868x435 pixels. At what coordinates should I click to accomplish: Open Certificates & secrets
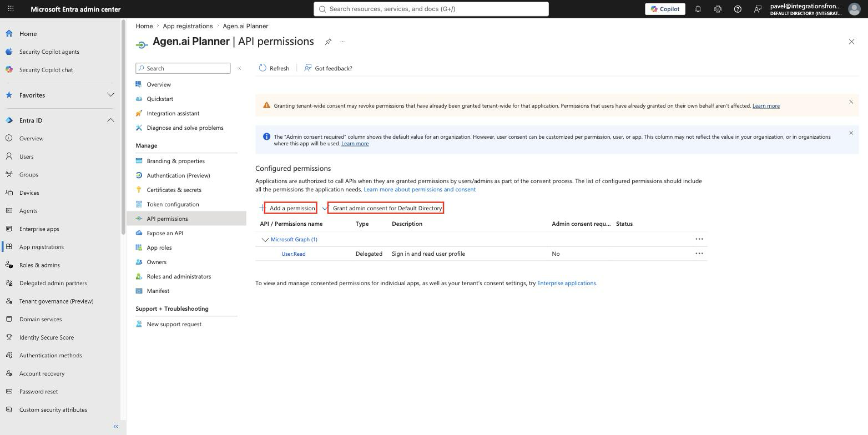click(x=174, y=190)
